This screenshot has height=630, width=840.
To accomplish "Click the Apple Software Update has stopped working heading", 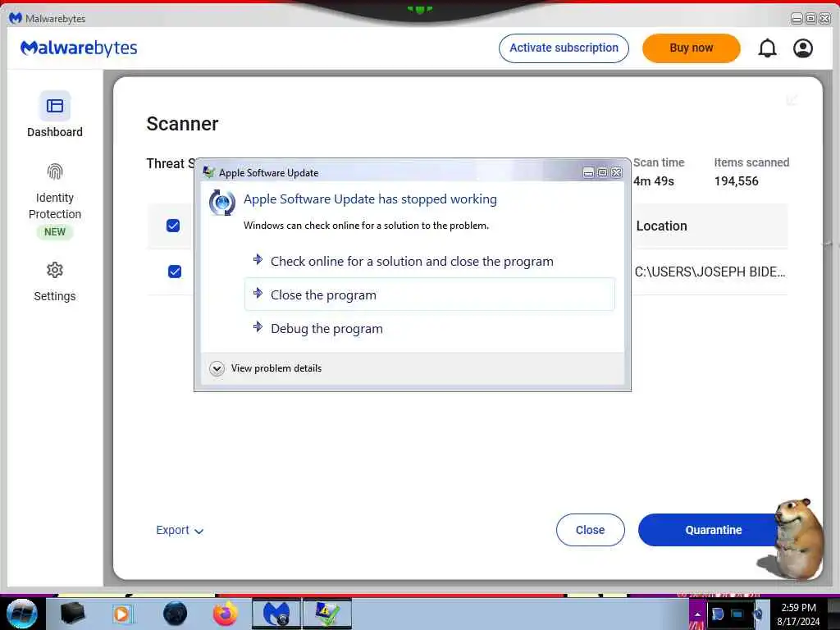I will [x=370, y=199].
